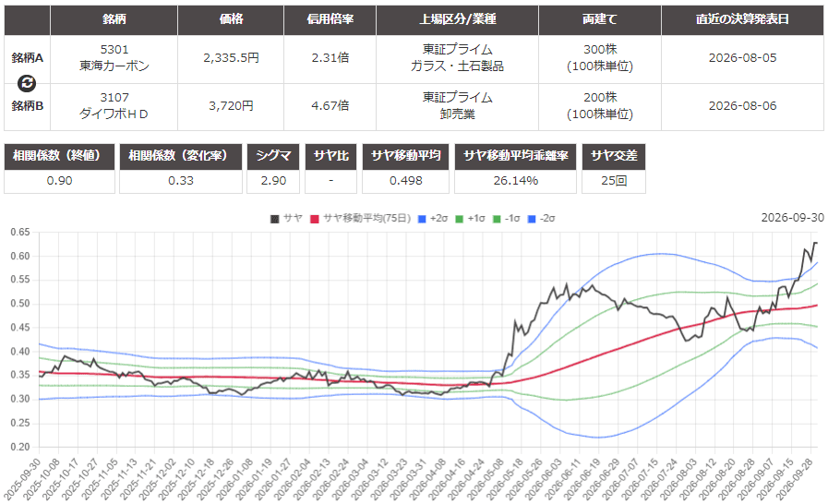
Task: Click the chart date label 2026-09-30
Action: (792, 218)
